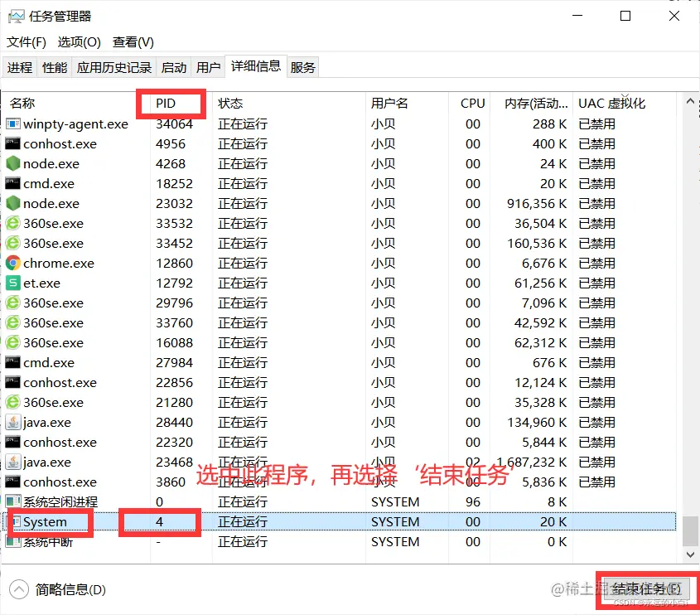Click the 360se.exe icon with PID 33760

tap(13, 322)
